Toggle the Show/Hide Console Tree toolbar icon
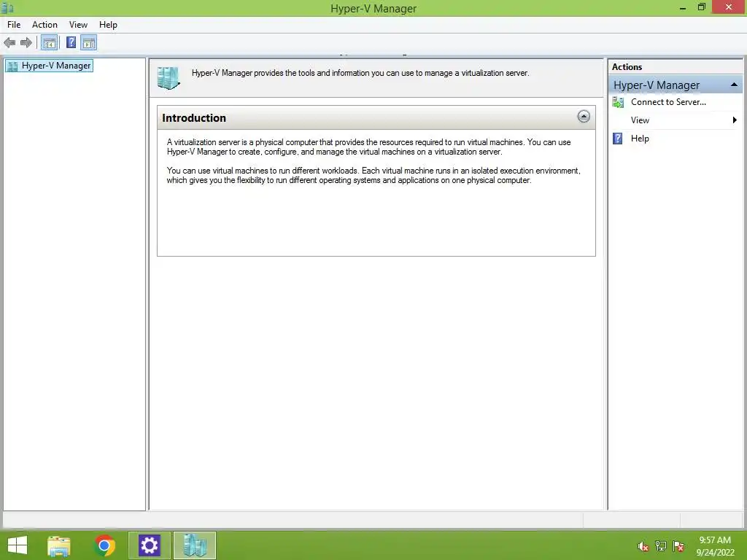Viewport: 747px width, 560px height. [x=49, y=43]
